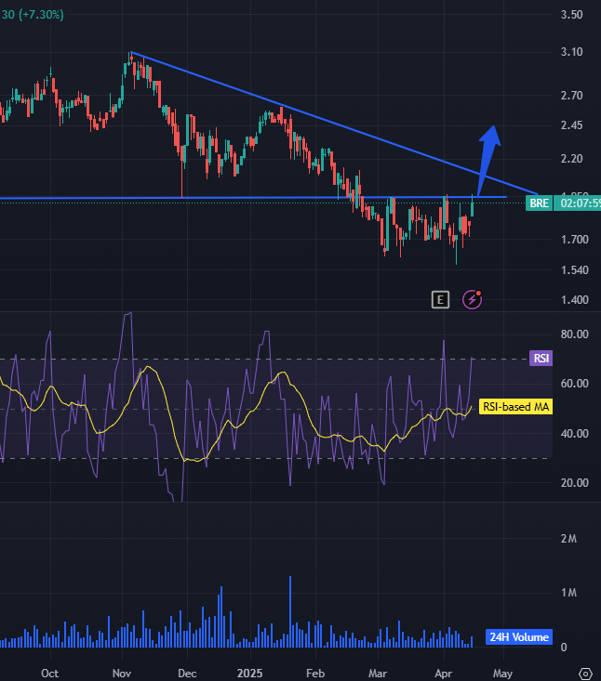The image size is (601, 681).
Task: Click the 60.00 RSI axis label
Action: [x=575, y=383]
